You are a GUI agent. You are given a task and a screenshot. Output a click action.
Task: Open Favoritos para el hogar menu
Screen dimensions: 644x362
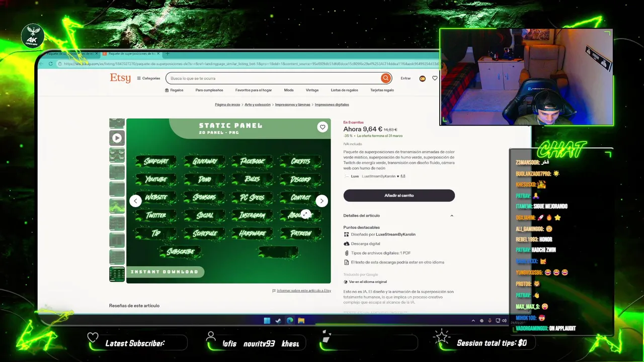(254, 90)
